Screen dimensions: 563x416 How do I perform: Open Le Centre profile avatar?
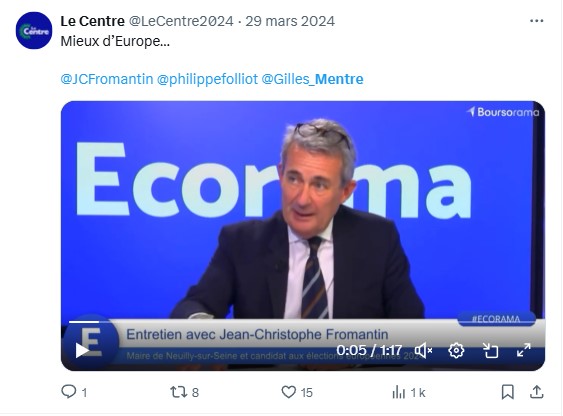pos(34,31)
